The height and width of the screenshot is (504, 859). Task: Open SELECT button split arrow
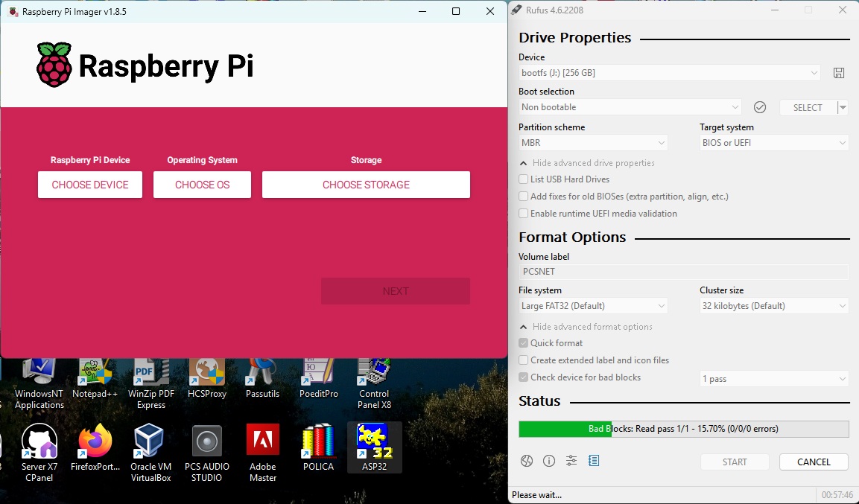click(843, 107)
